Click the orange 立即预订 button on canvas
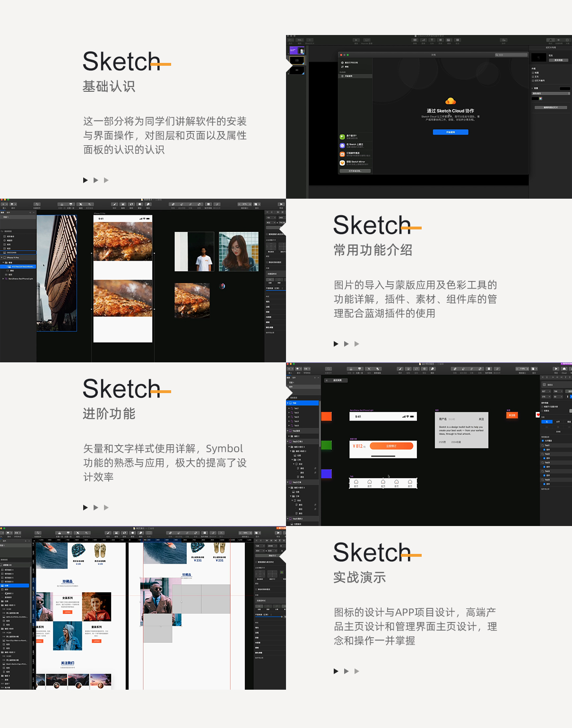Viewport: 572px width, 728px height. point(391,446)
